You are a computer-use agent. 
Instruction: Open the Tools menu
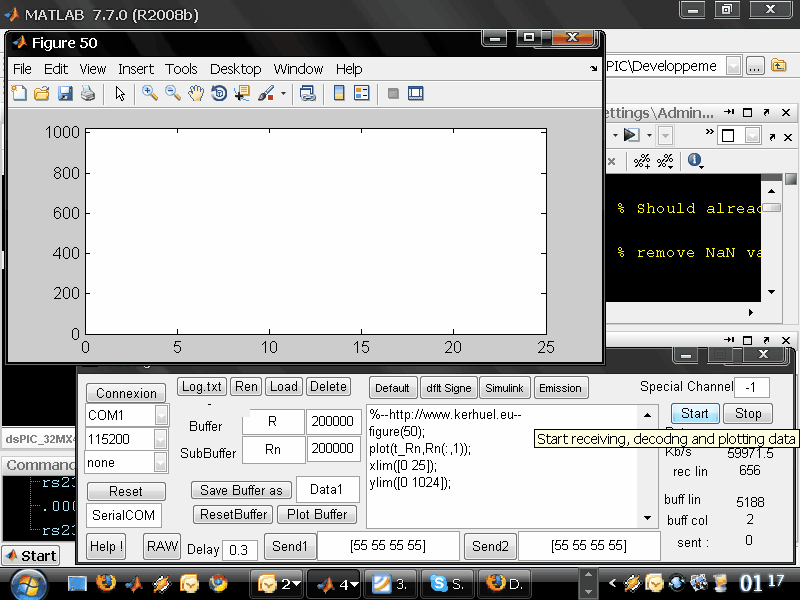(181, 69)
